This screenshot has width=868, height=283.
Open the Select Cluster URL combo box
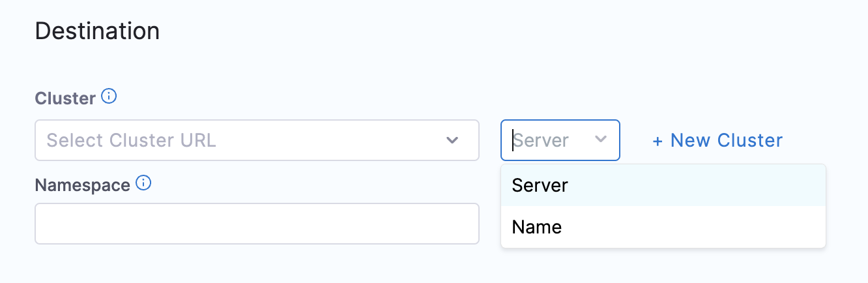click(x=257, y=140)
